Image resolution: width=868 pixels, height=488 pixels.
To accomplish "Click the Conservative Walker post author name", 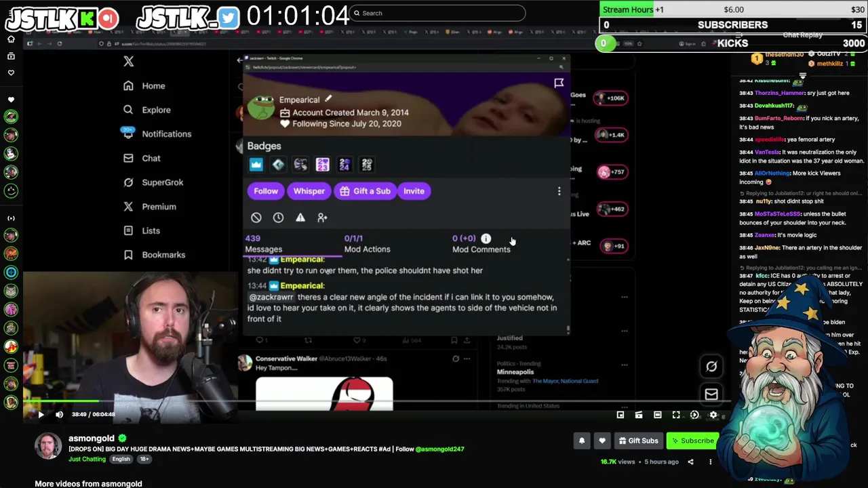I will point(285,359).
